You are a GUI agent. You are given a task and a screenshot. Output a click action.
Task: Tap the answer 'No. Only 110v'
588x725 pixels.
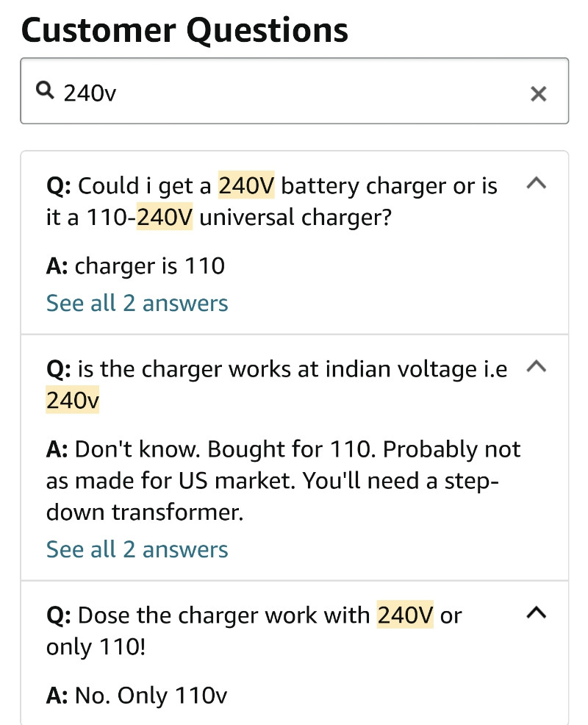coord(137,695)
